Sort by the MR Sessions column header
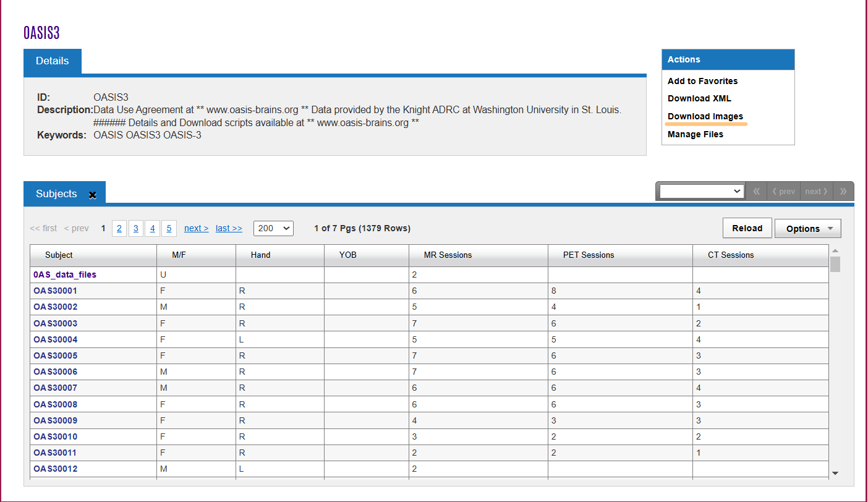 coord(479,255)
